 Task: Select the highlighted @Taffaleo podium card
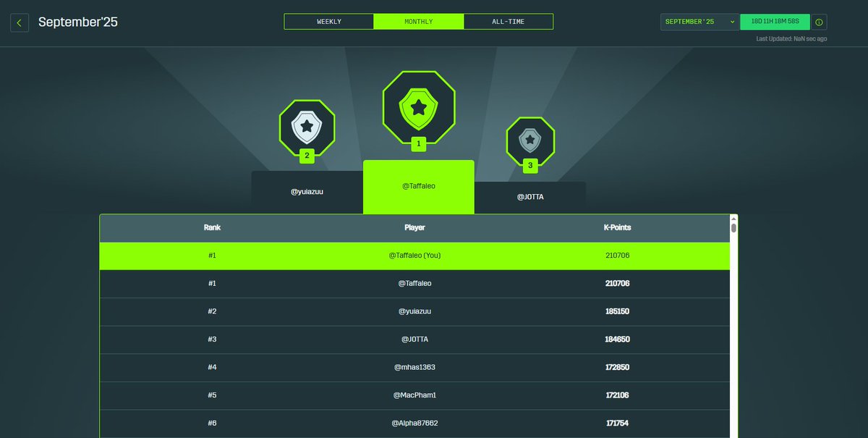pos(418,188)
